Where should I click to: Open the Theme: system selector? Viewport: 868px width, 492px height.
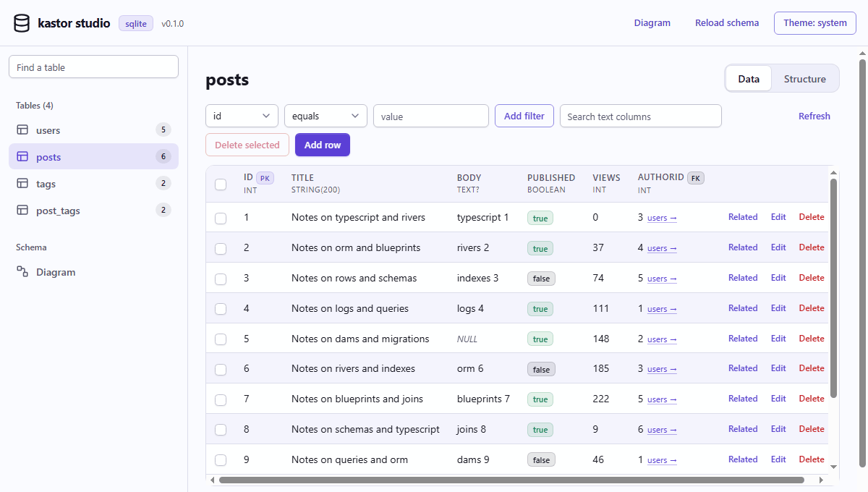(x=815, y=23)
